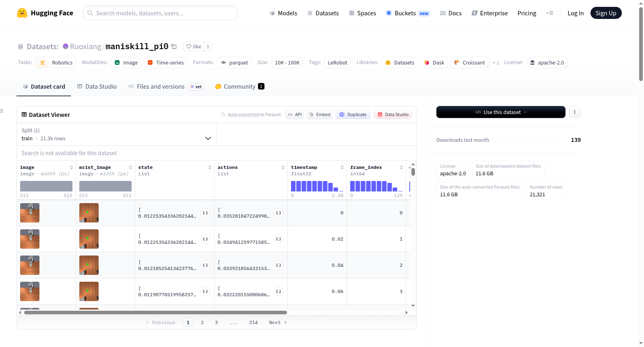Click the search models, datasets, users field

160,13
